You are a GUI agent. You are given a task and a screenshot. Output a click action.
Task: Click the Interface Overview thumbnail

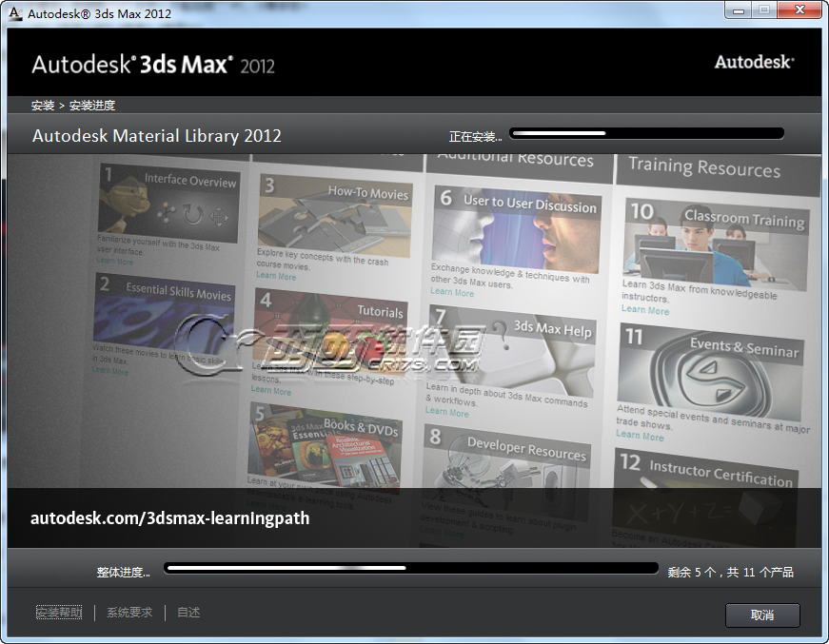168,203
